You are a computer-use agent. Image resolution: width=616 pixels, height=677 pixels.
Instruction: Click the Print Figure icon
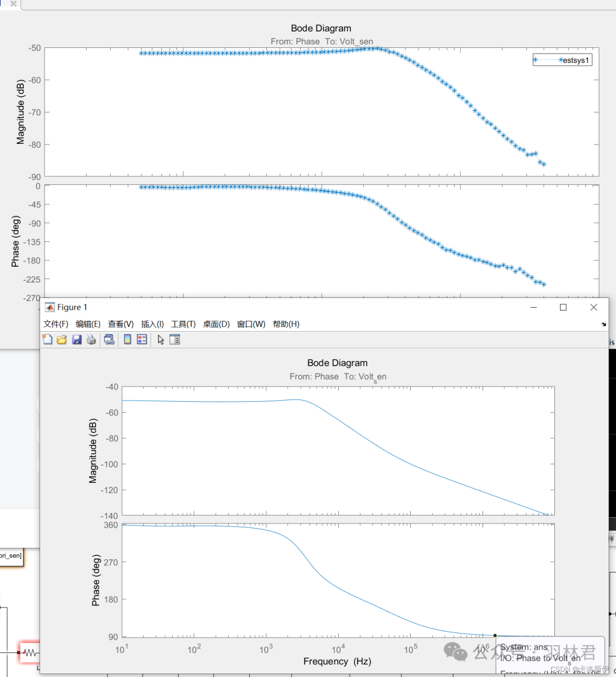[91, 340]
